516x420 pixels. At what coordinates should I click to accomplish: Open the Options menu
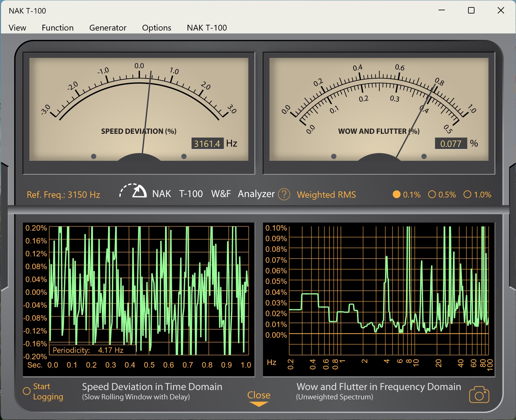(x=157, y=28)
